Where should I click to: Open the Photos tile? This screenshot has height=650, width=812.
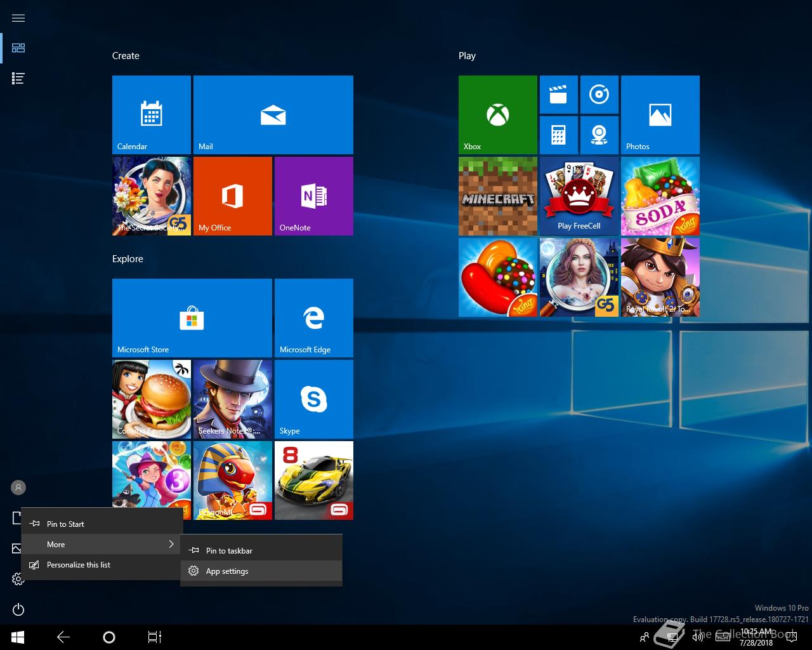tap(660, 115)
